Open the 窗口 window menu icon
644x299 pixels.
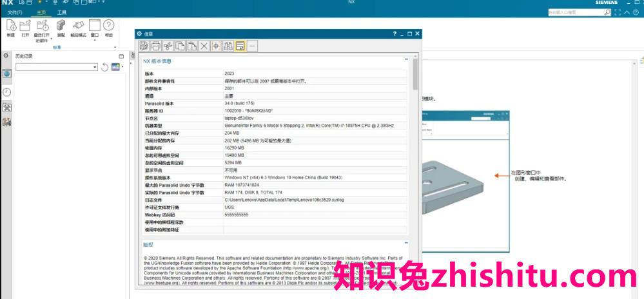pyautogui.click(x=95, y=26)
